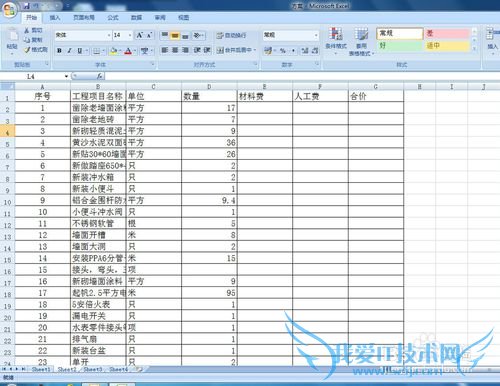Open the Sheet2 worksheet tab
The image size is (500, 386).
point(67,369)
